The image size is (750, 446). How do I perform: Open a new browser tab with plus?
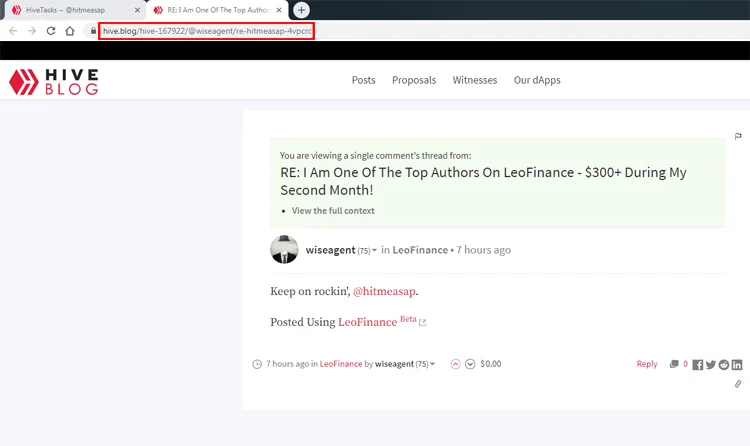tap(301, 10)
